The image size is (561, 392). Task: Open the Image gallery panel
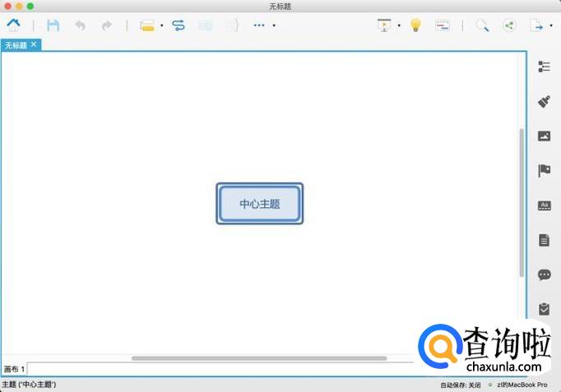(x=545, y=136)
